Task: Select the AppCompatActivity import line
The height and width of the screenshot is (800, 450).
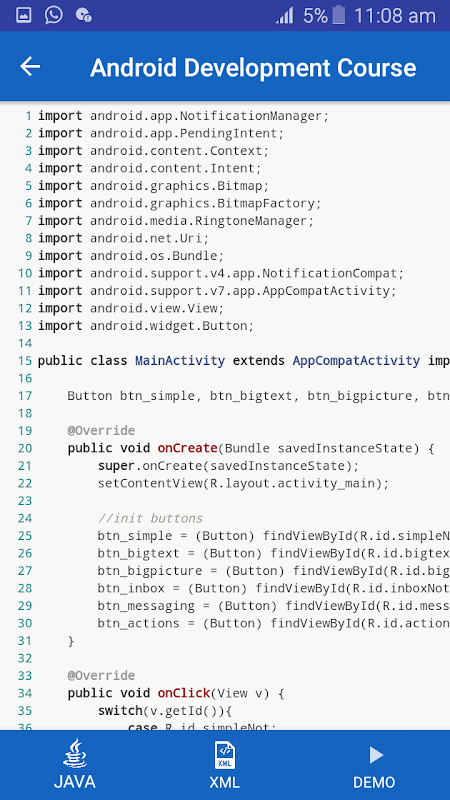Action: click(217, 291)
